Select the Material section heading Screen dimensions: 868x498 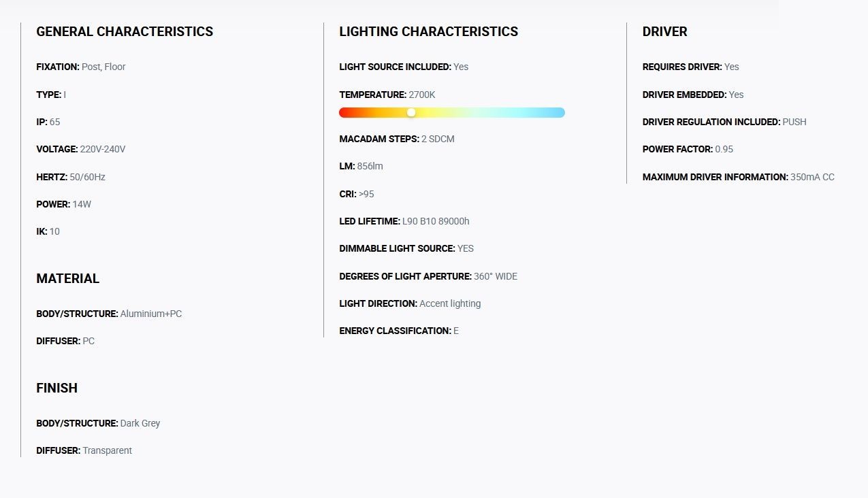coord(68,278)
